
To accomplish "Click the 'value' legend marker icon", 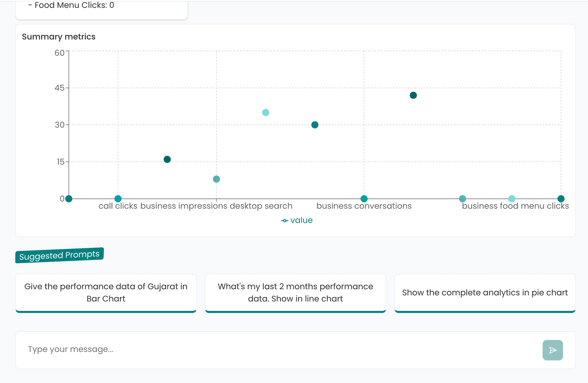I will click(285, 221).
